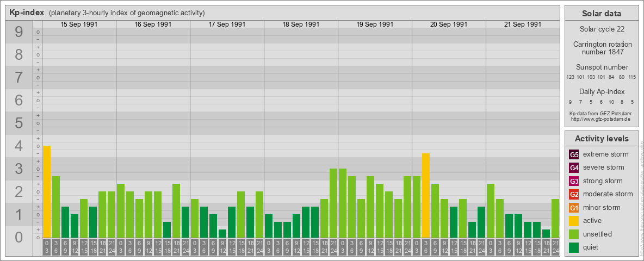
Task: Click the 'Solar data' panel heading
Action: coord(602,13)
